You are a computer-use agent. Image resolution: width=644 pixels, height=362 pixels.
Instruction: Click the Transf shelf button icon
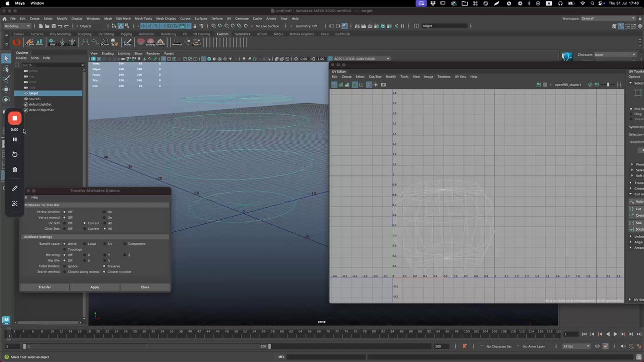[x=196, y=43]
